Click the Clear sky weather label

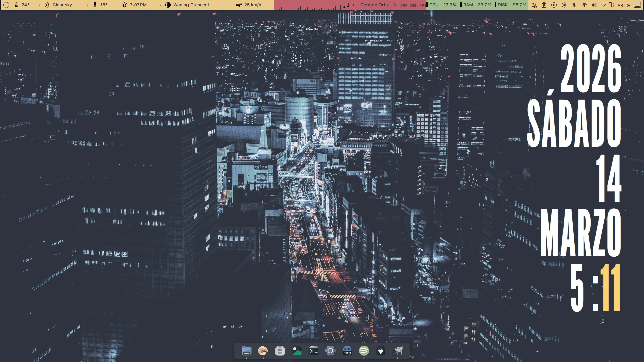pyautogui.click(x=62, y=5)
